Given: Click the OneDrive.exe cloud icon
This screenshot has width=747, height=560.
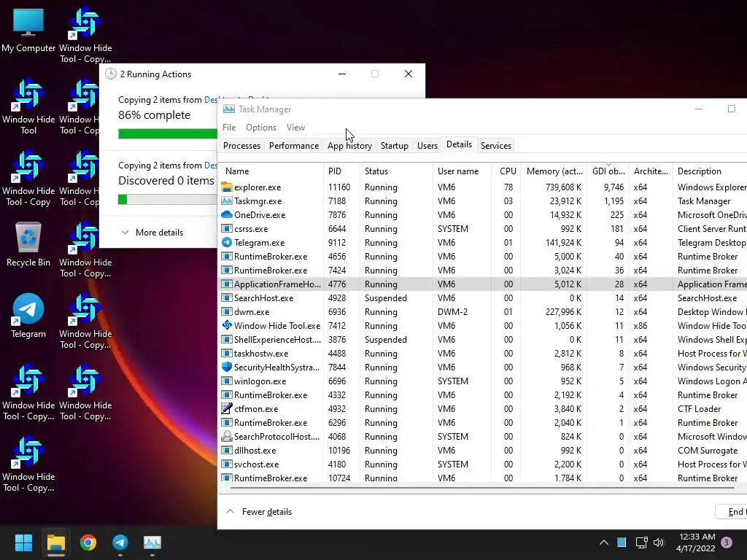Looking at the screenshot, I should [227, 215].
